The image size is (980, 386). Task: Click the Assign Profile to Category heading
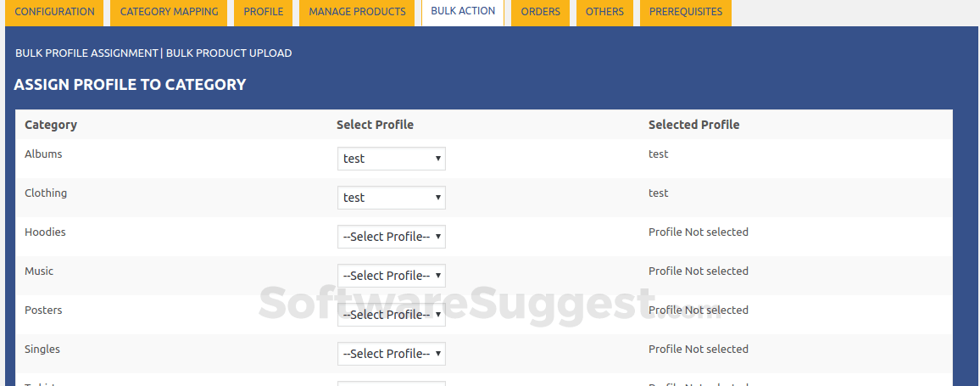click(130, 85)
